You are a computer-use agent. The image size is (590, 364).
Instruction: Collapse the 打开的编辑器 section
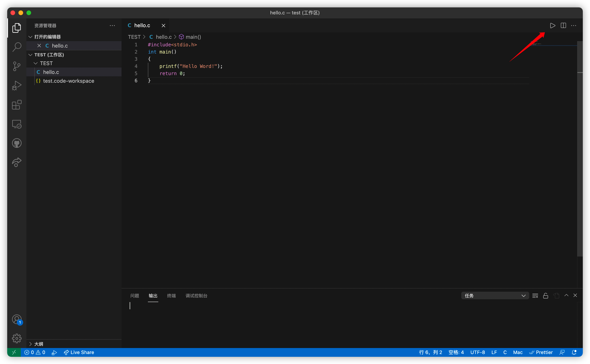(x=74, y=37)
